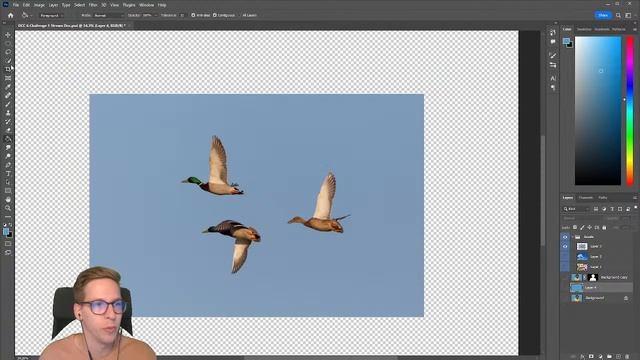Screen dimensions: 640x360
Task: Open the Mode Normal dropdown
Action: pos(108,16)
